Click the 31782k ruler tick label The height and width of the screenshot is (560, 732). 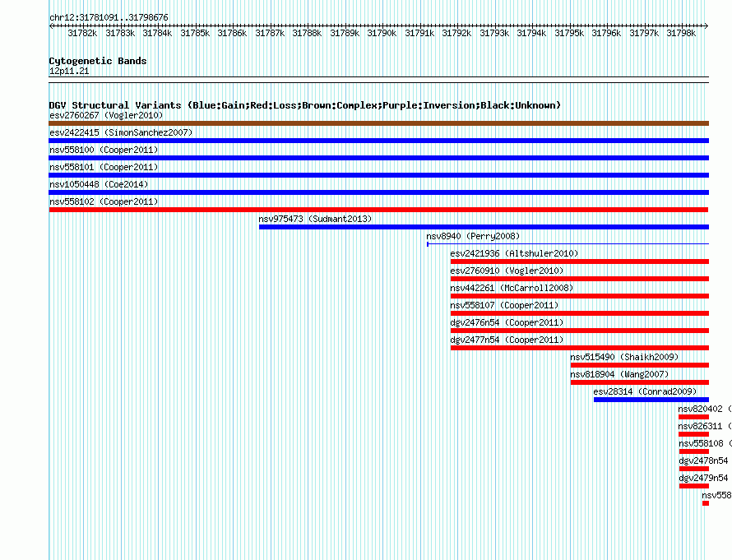(x=82, y=33)
